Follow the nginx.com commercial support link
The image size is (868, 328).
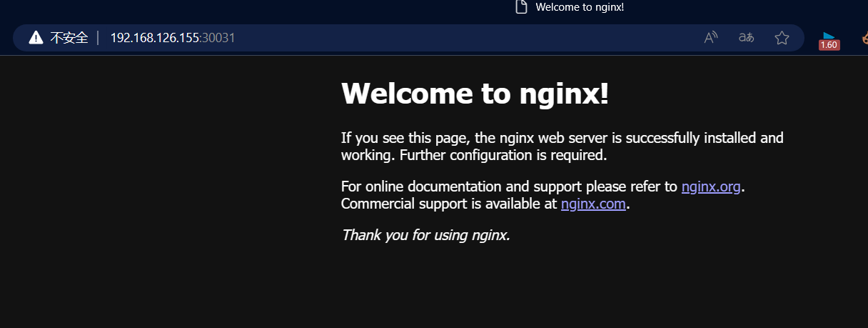coord(593,204)
